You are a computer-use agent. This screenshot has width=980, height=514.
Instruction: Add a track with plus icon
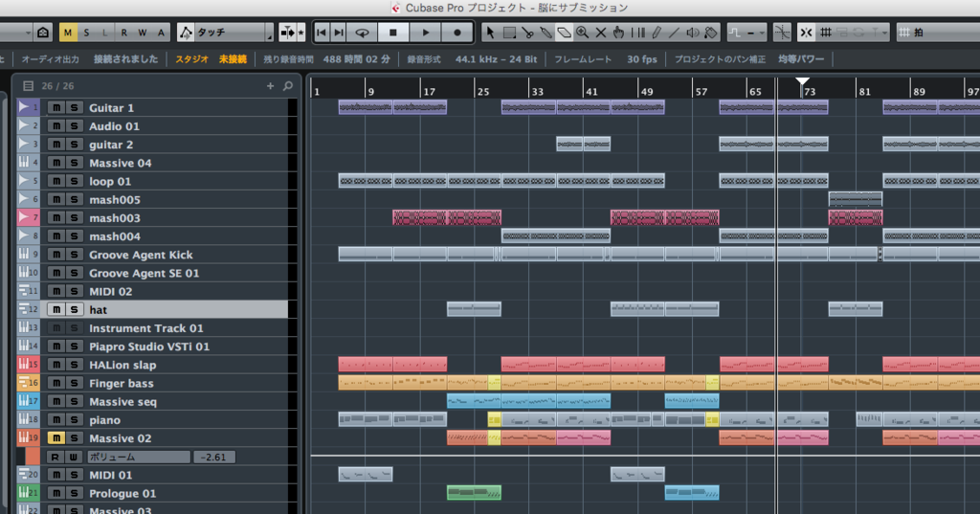pyautogui.click(x=270, y=86)
